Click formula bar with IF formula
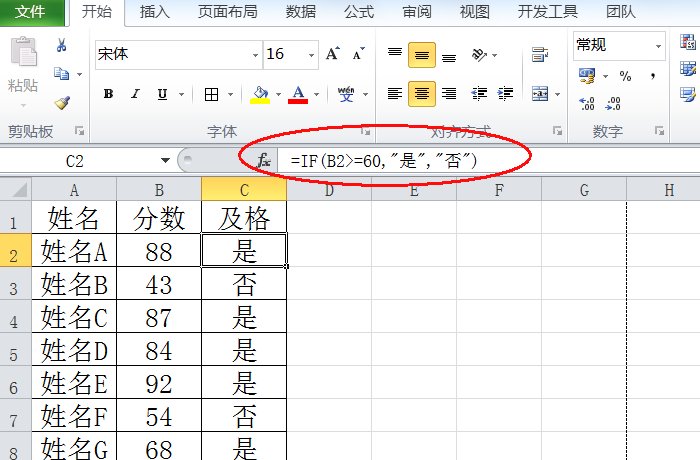 tap(489, 160)
